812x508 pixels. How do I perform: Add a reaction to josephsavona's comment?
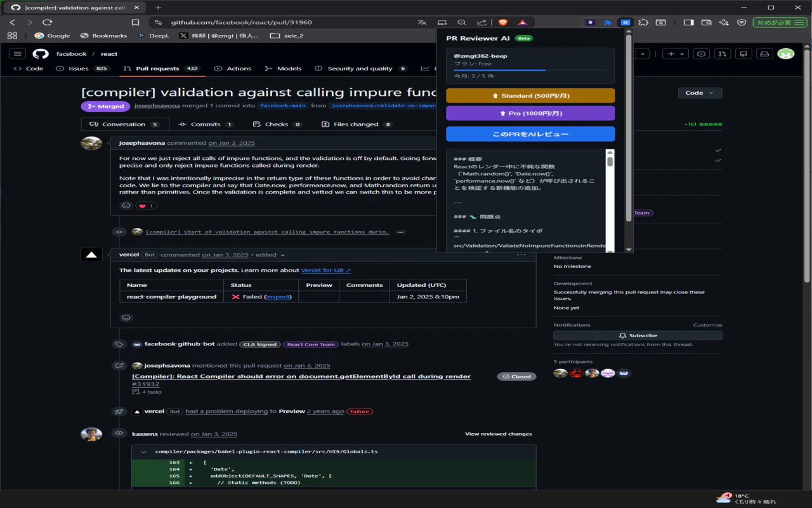126,206
